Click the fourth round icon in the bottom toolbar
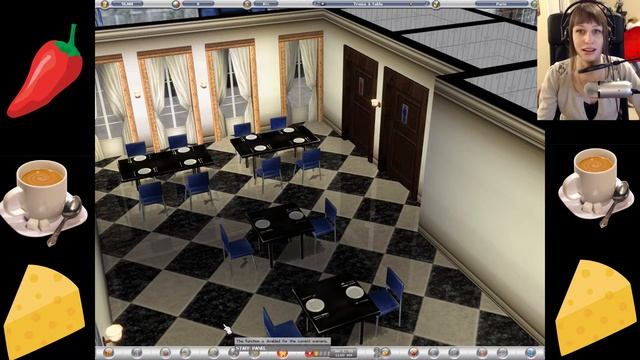The image size is (640, 360). [x=185, y=352]
